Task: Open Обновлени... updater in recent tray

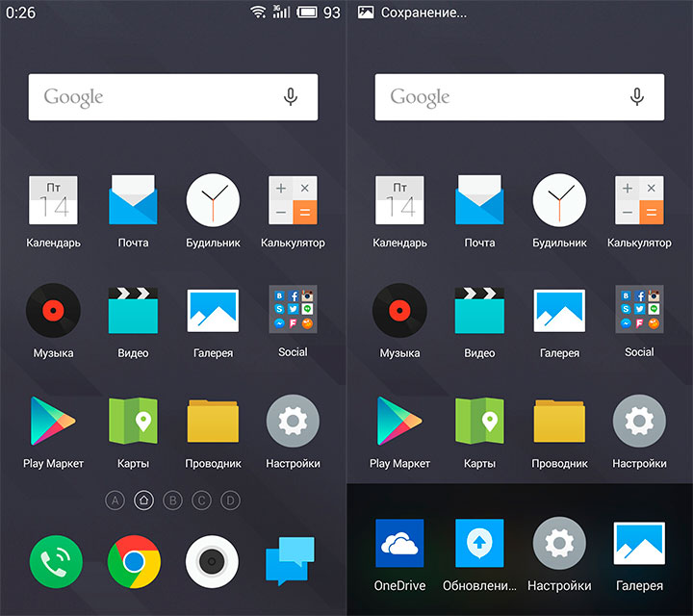Action: 479,543
